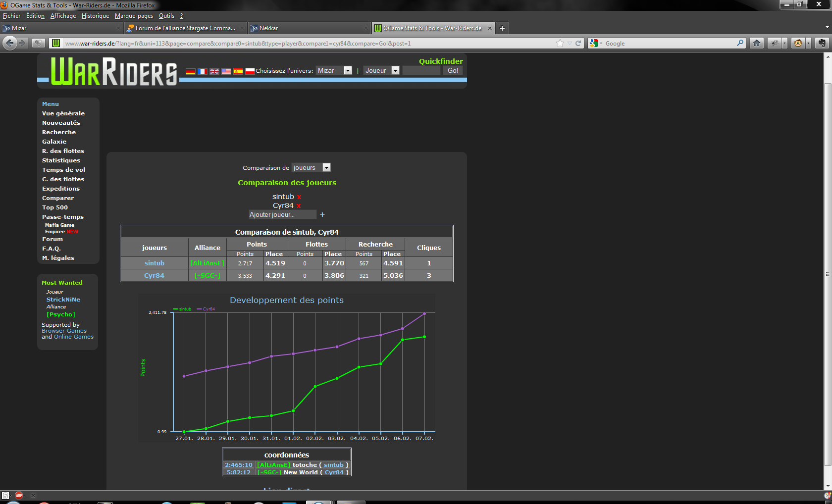
Task: Open the Fichier menu
Action: click(11, 16)
